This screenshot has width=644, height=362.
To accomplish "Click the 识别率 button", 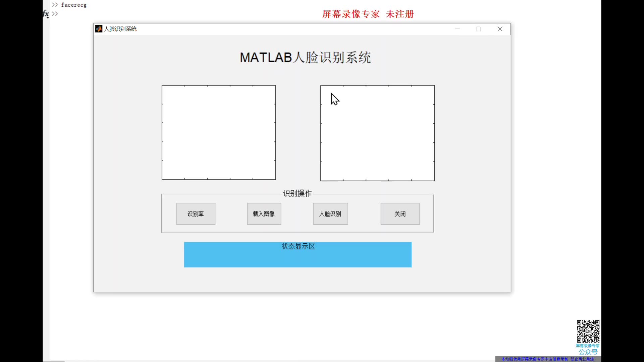I will [196, 214].
